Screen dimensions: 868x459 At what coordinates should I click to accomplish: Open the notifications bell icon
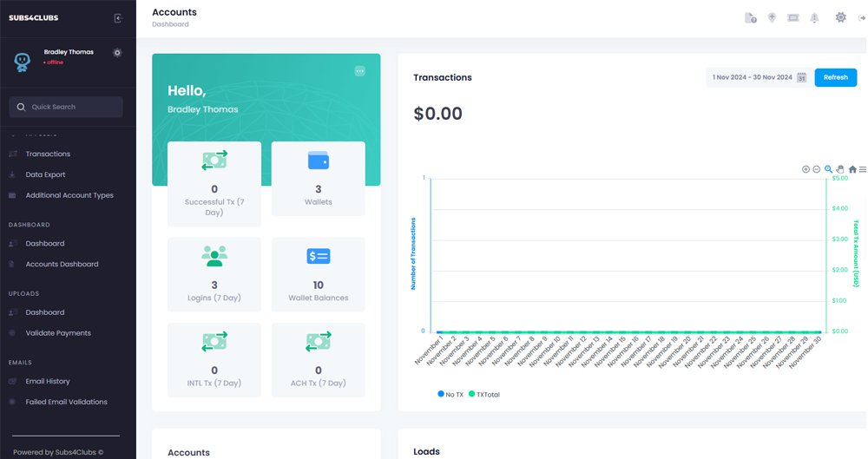click(814, 18)
